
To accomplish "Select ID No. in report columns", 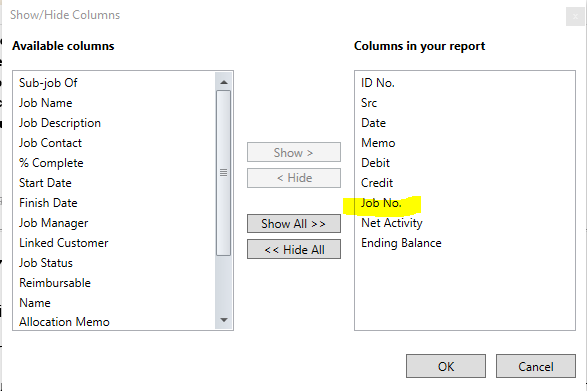I will (x=378, y=83).
